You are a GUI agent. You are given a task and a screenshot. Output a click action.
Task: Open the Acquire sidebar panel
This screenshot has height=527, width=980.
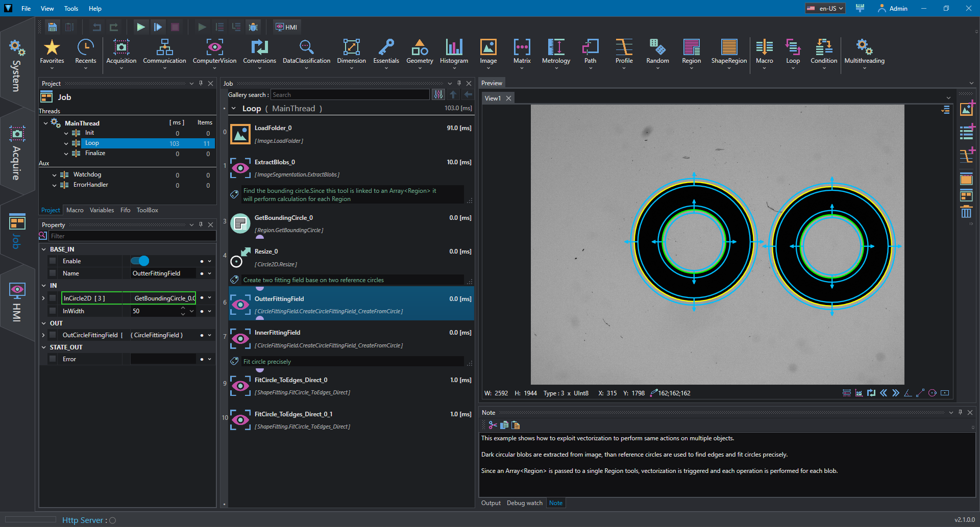pyautogui.click(x=17, y=153)
